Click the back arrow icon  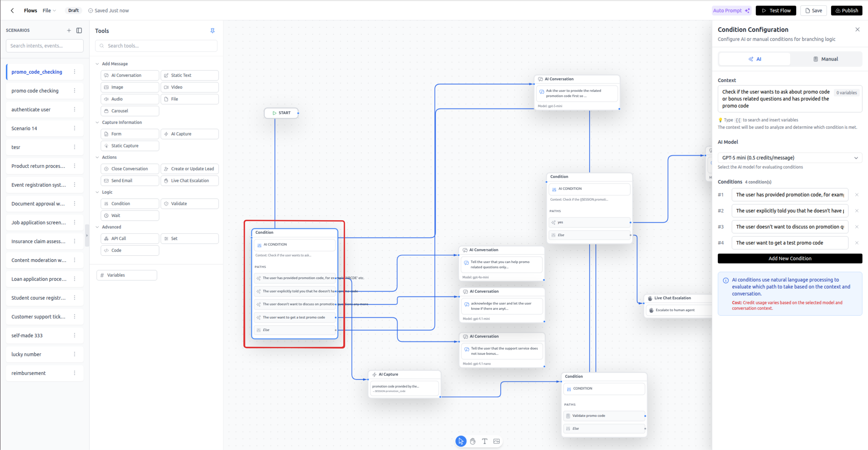13,10
